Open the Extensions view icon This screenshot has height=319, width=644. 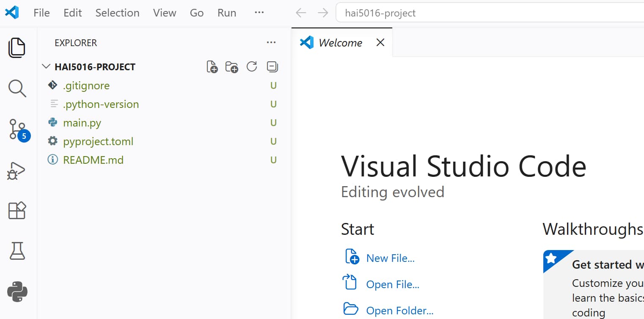(x=17, y=210)
